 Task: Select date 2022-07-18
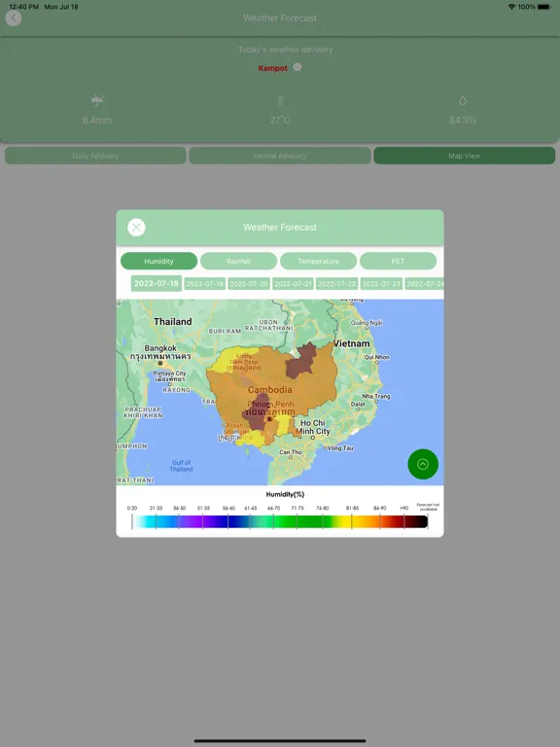(157, 283)
